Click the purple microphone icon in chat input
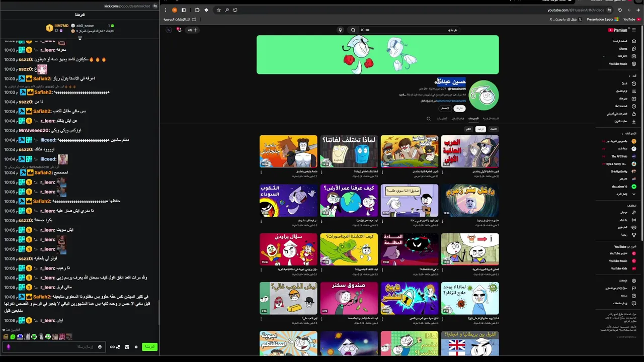644x362 pixels. 8,347
